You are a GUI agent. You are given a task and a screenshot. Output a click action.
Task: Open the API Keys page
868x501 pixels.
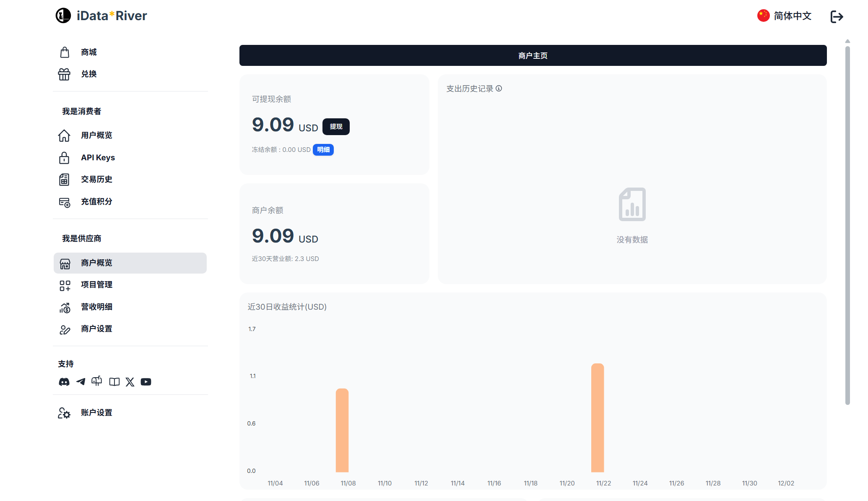[x=98, y=157]
